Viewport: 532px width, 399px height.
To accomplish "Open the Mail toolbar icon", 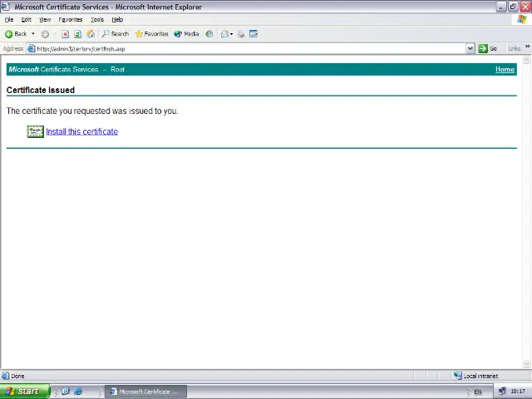I will point(224,34).
